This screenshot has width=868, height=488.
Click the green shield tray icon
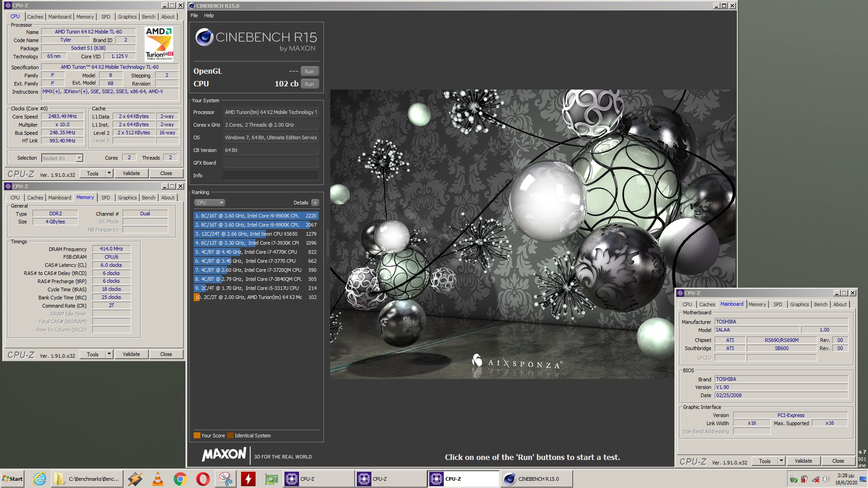(793, 479)
